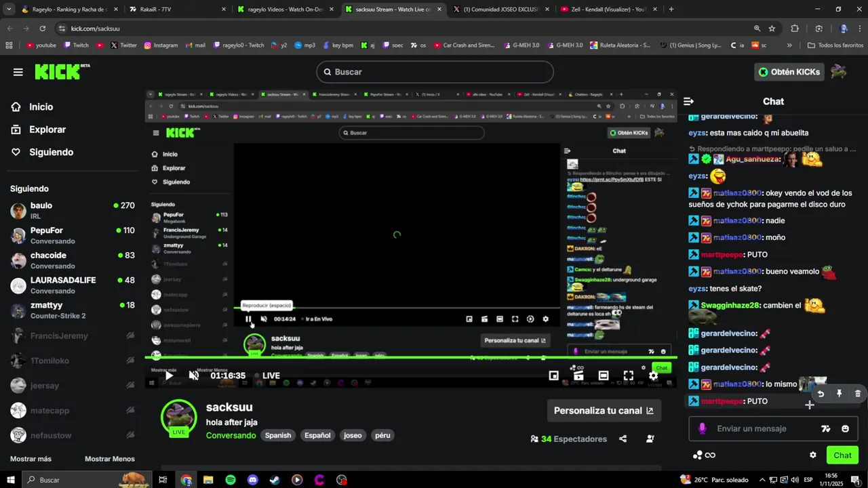Click Personaliza tu canal below the player

(604, 411)
